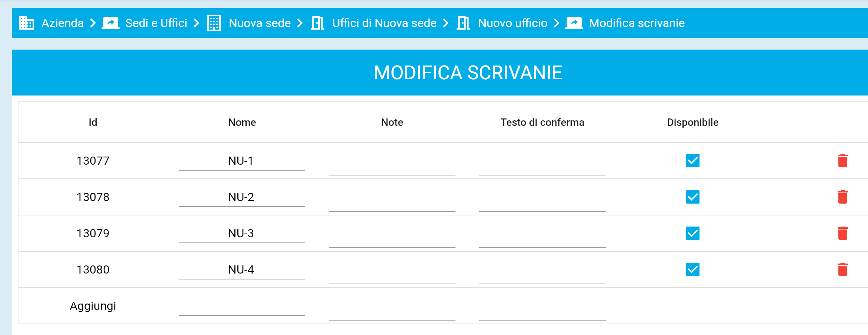Viewport: 868px width, 335px height.
Task: Click the trash icon for desk 13078
Action: 842,197
